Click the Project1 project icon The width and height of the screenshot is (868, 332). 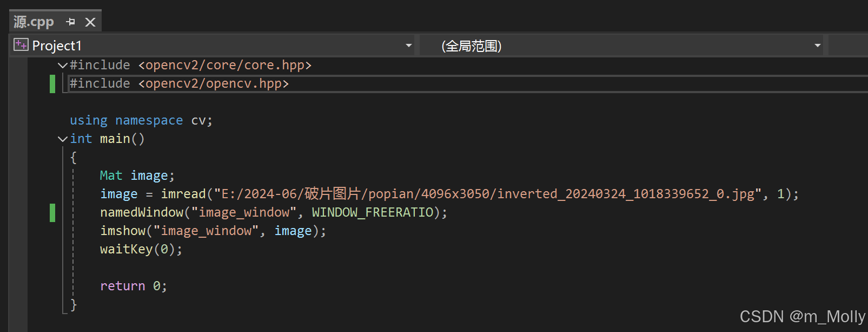[x=21, y=45]
